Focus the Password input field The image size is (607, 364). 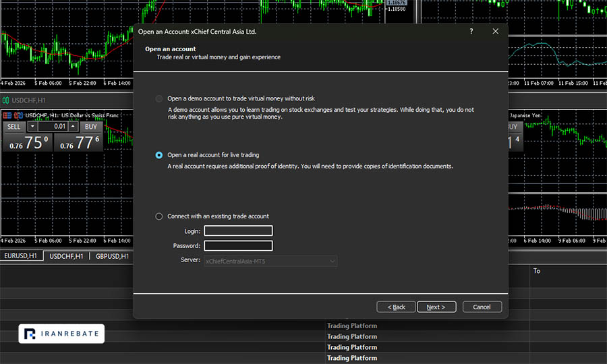[x=238, y=245]
